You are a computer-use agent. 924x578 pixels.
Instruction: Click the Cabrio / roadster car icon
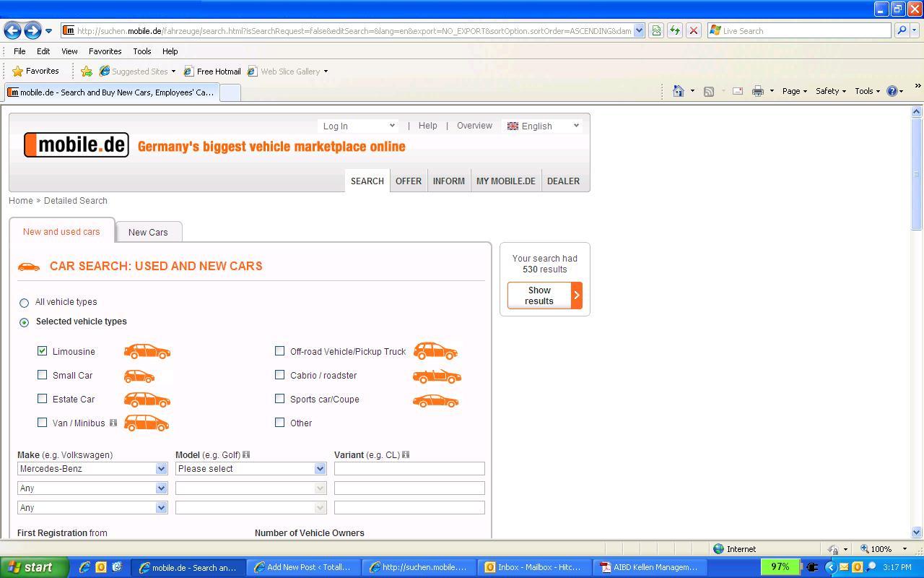point(437,376)
